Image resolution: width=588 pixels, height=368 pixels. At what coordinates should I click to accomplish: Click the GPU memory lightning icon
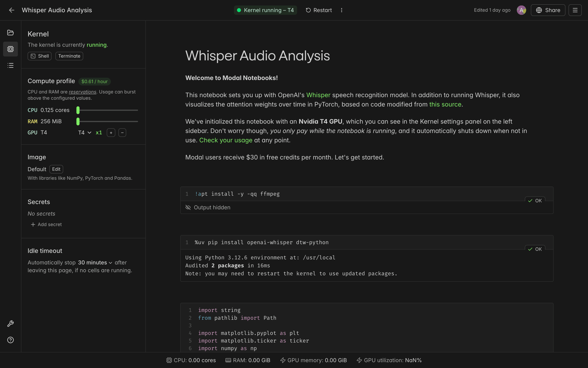pyautogui.click(x=283, y=360)
